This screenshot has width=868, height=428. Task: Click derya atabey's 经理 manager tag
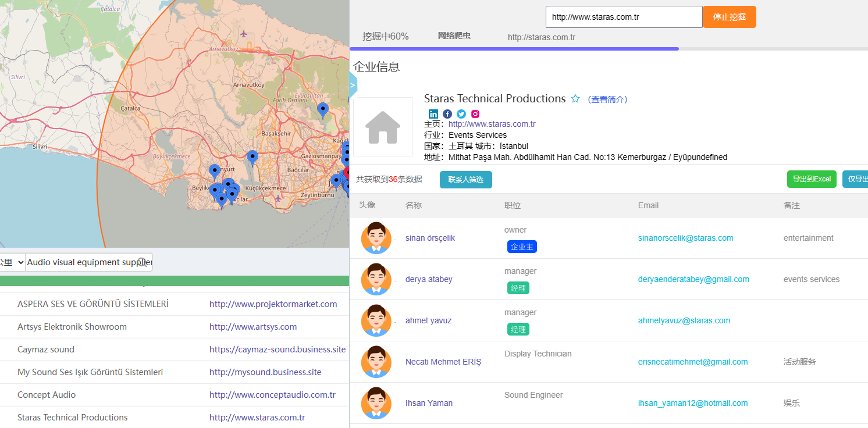518,288
